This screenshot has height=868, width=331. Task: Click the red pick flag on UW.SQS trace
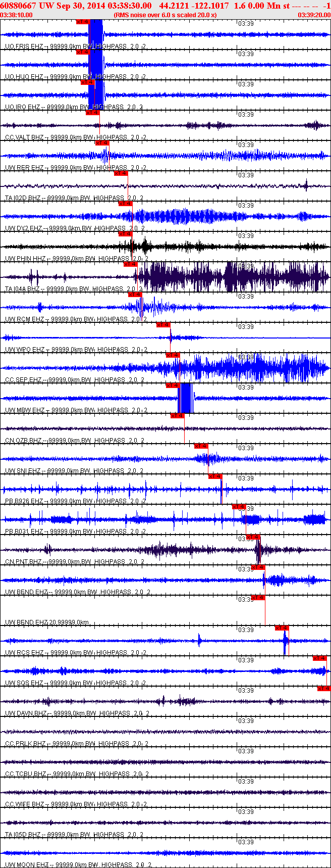click(320, 658)
